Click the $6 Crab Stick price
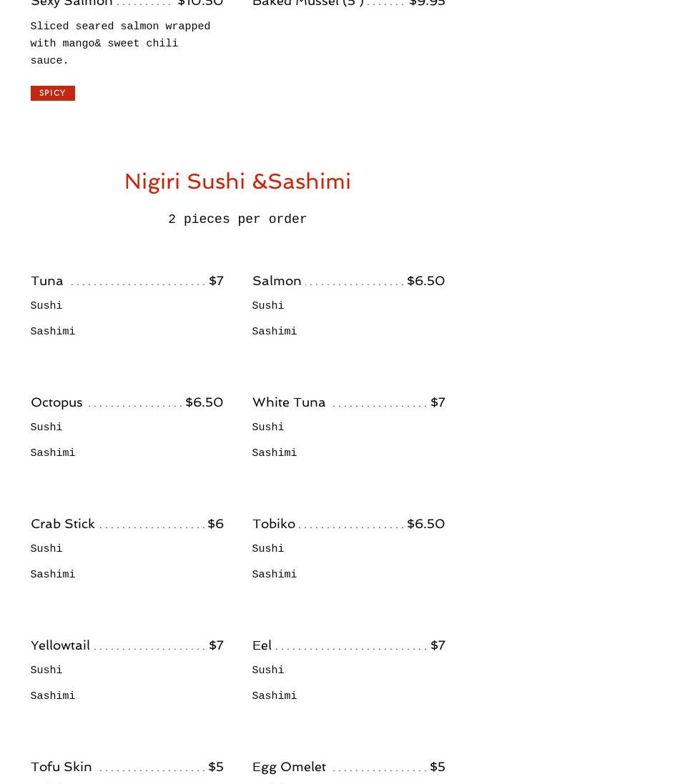 [x=215, y=524]
